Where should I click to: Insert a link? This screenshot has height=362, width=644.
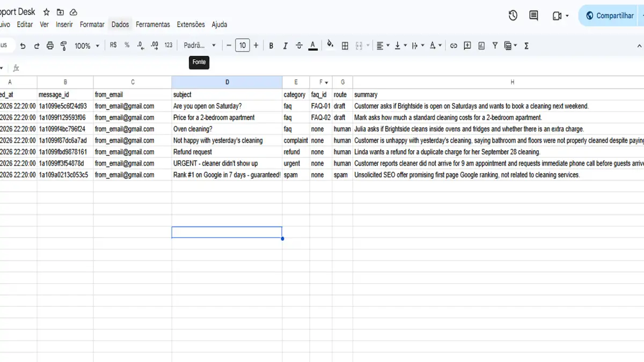453,46
